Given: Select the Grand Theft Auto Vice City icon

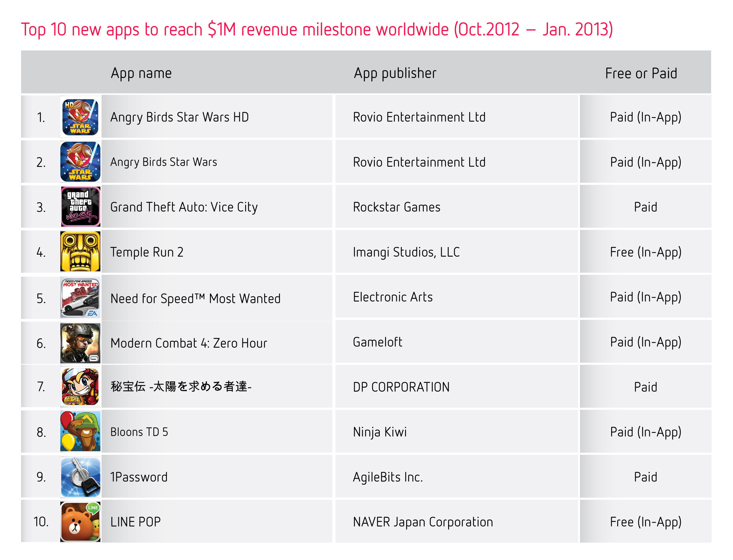Looking at the screenshot, I should [80, 207].
